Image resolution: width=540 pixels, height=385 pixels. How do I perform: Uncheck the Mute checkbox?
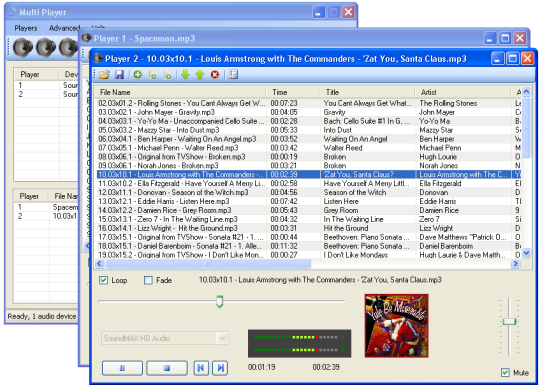(x=505, y=372)
